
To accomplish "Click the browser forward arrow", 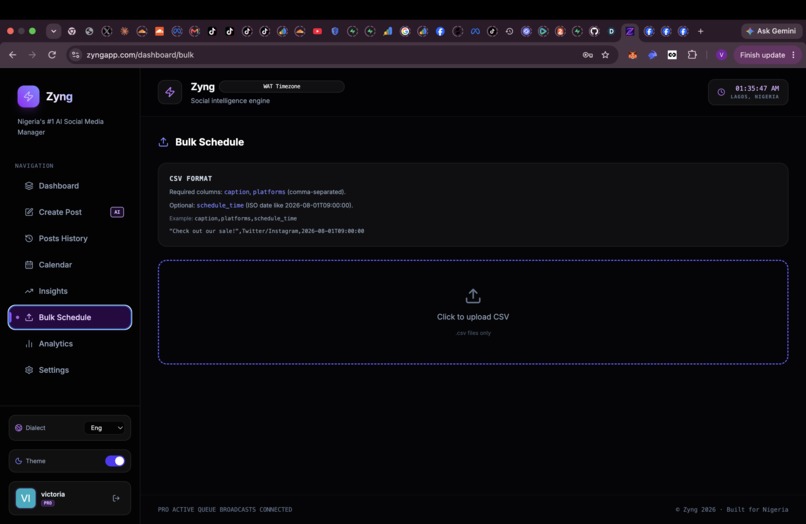I will pyautogui.click(x=32, y=55).
